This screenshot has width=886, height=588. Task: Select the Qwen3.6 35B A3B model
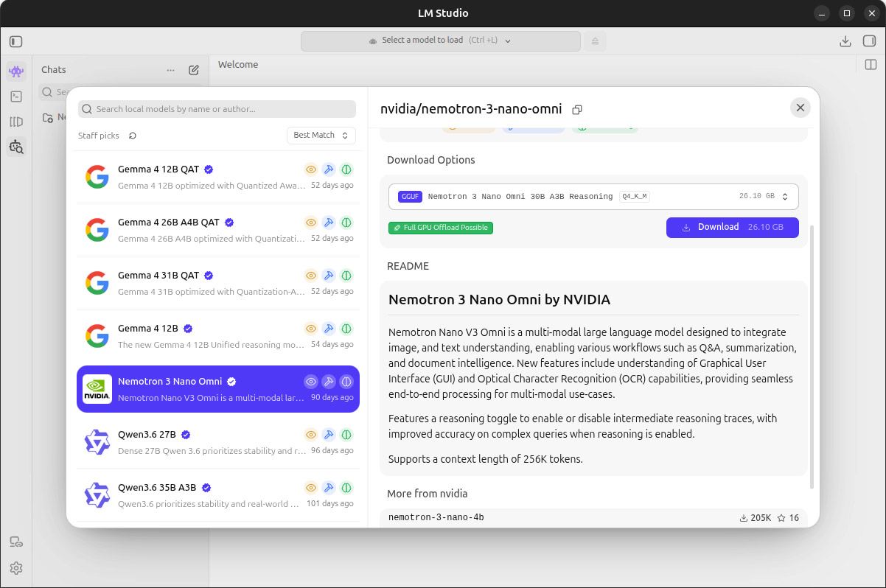point(218,495)
